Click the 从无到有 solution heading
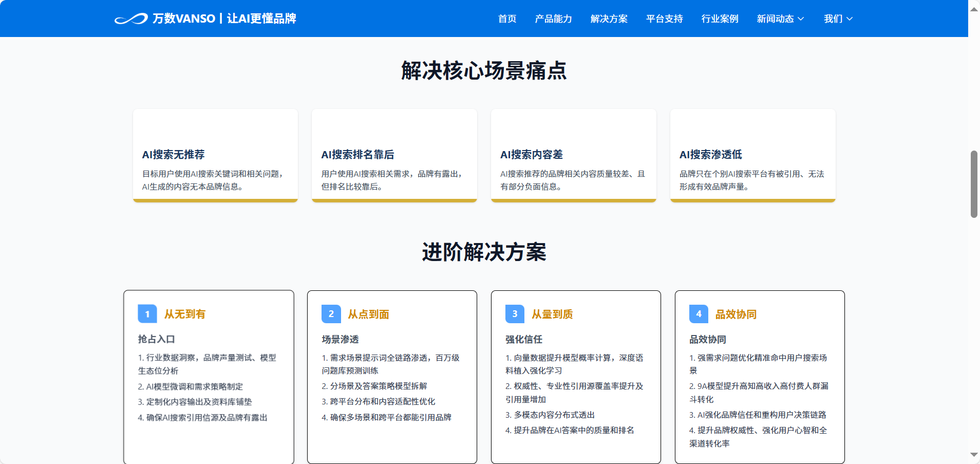 [x=185, y=314]
